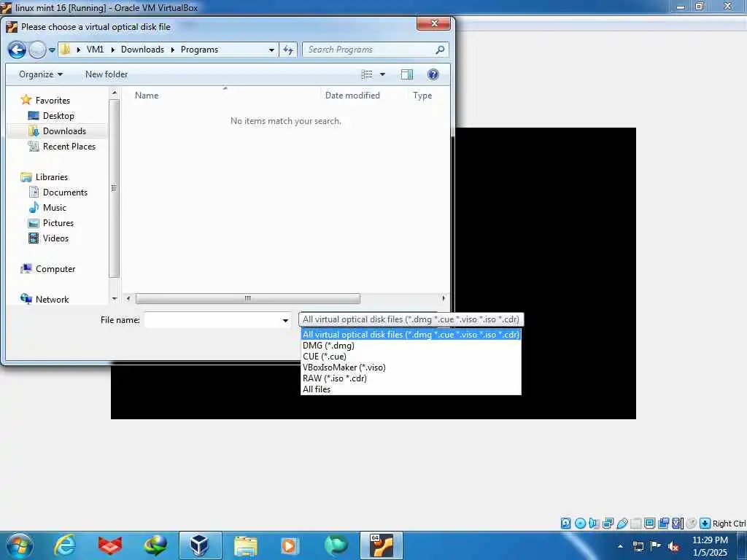Navigate to VM1 in the address path

pos(95,50)
